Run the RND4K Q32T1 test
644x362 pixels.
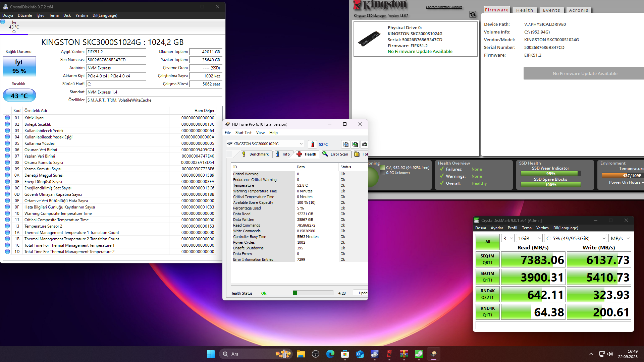(x=488, y=294)
